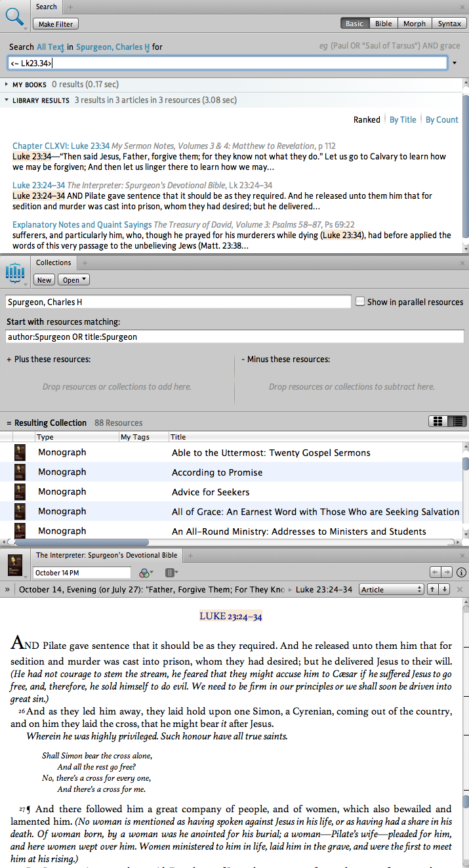Select The Interpreter: Spurgeon's Devotional Bible tab
Image resolution: width=469 pixels, height=868 pixels.
coord(106,555)
